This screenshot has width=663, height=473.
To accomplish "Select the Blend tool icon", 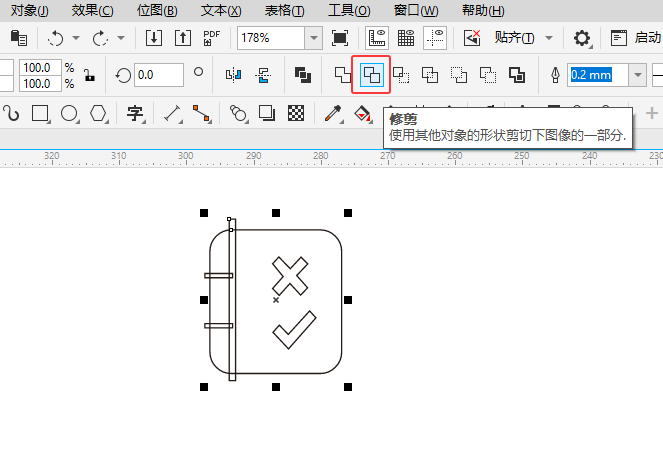I will pos(238,113).
